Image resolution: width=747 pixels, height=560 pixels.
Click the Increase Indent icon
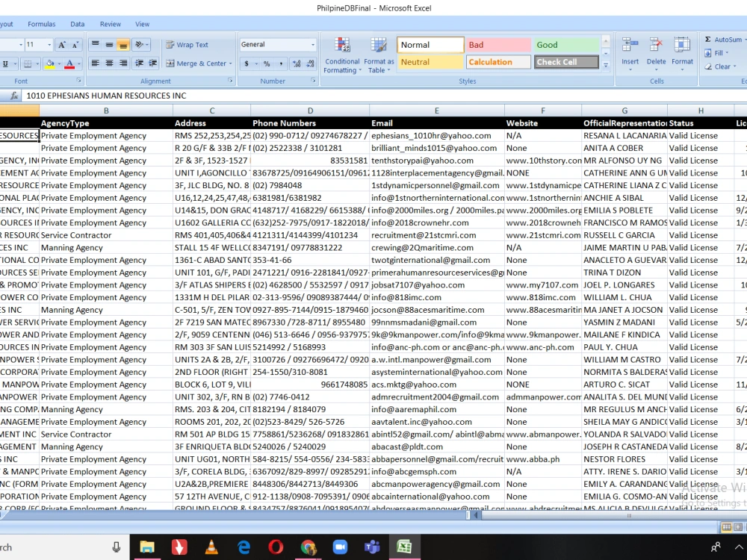[x=153, y=63]
